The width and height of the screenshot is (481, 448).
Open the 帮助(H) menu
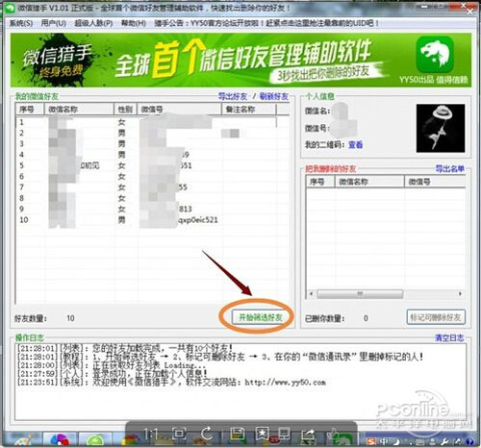pyautogui.click(x=134, y=23)
